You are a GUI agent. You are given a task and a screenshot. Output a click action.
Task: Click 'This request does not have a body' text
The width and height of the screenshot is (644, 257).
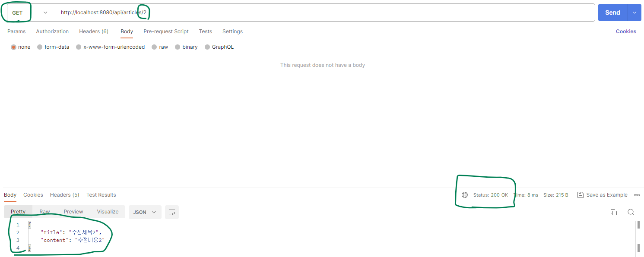[323, 65]
